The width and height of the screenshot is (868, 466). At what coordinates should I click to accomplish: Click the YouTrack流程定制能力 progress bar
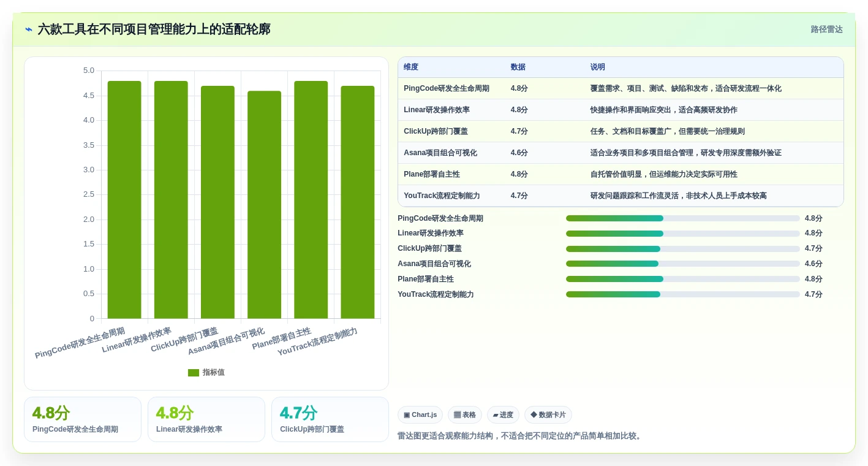683,294
